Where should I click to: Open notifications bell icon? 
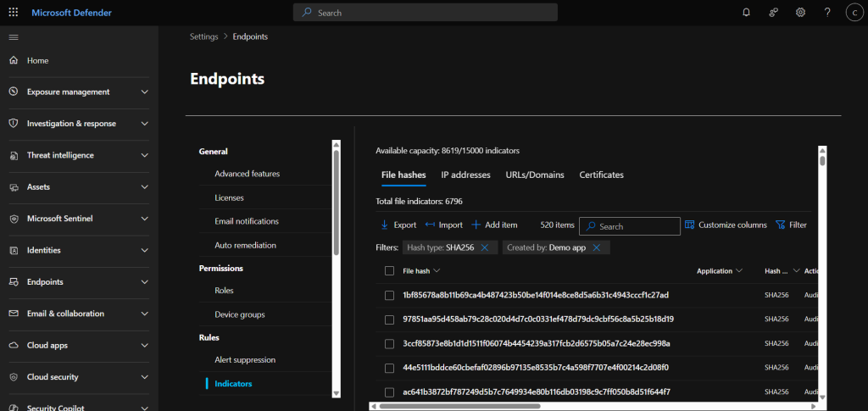click(x=746, y=12)
